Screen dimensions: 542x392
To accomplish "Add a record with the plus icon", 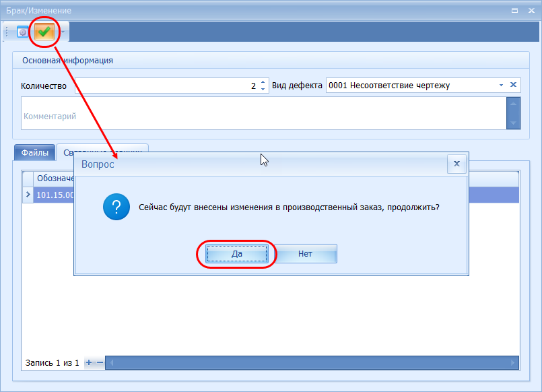I will tap(89, 362).
